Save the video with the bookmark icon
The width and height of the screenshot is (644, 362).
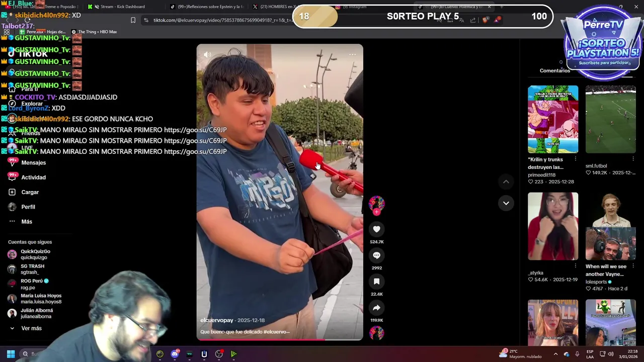(x=376, y=282)
